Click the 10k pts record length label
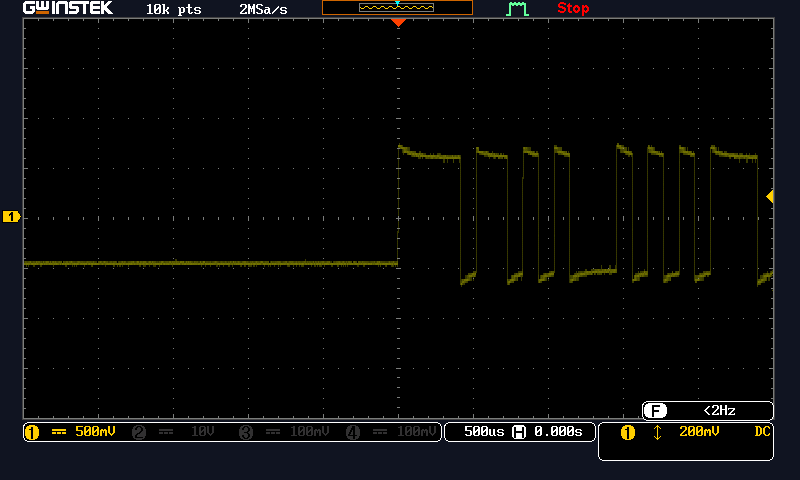This screenshot has width=800, height=480. point(173,9)
